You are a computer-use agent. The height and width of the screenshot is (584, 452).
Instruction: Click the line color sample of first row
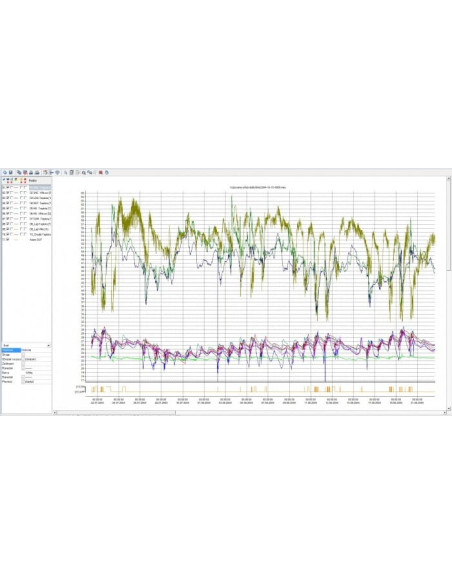[16, 187]
